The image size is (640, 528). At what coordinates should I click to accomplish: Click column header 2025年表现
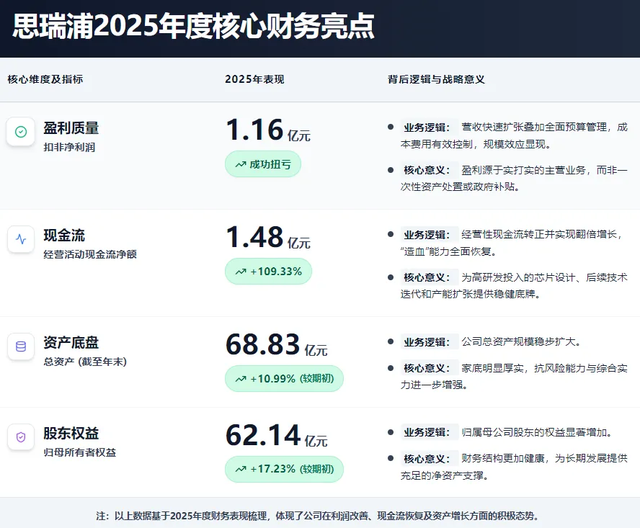254,79
